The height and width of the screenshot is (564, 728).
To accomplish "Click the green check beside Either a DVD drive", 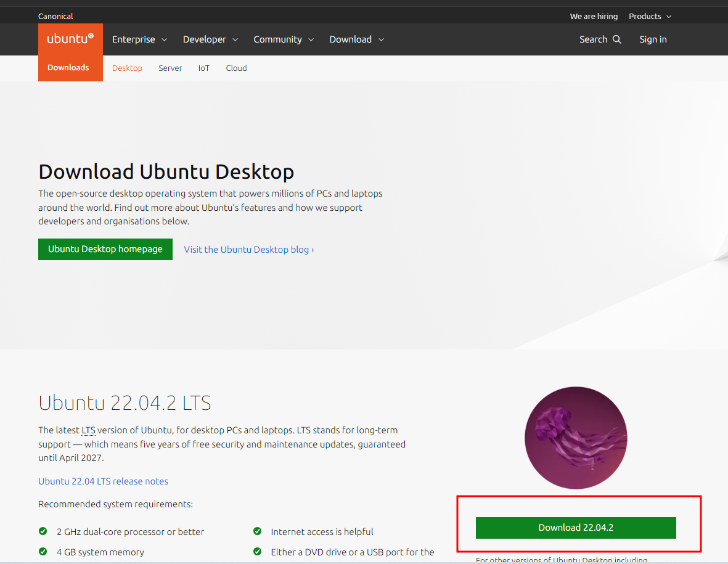I will pos(257,552).
